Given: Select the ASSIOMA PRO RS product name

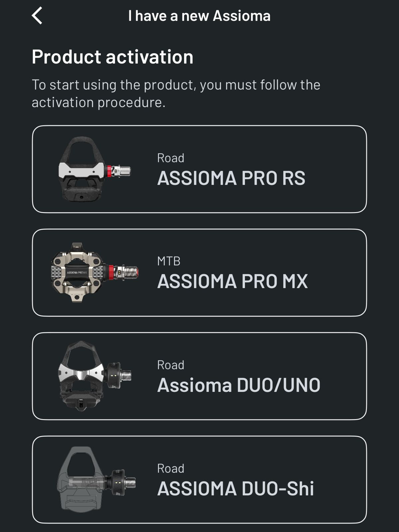Looking at the screenshot, I should pyautogui.click(x=231, y=178).
